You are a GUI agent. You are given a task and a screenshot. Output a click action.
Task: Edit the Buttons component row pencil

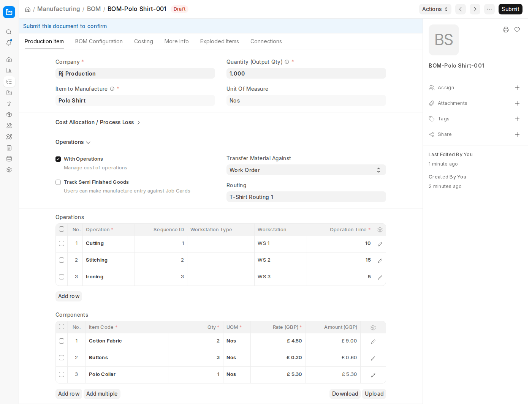(373, 358)
